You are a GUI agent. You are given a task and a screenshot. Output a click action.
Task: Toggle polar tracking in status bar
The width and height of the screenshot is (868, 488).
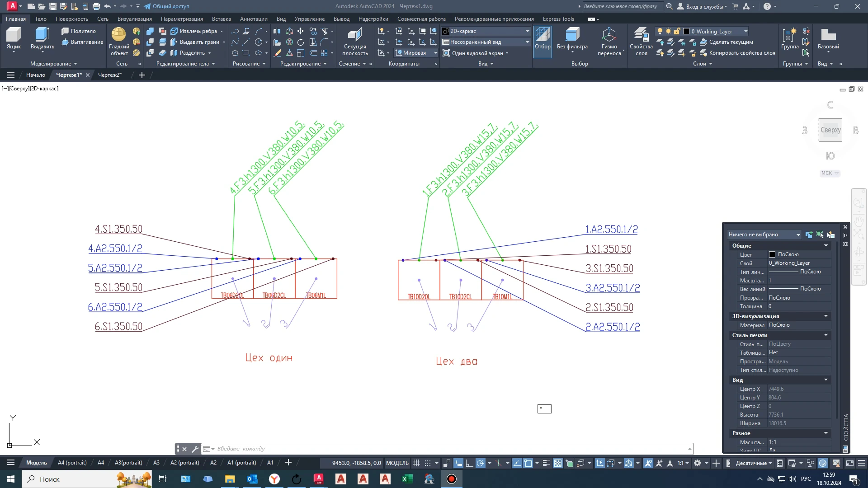(x=481, y=463)
